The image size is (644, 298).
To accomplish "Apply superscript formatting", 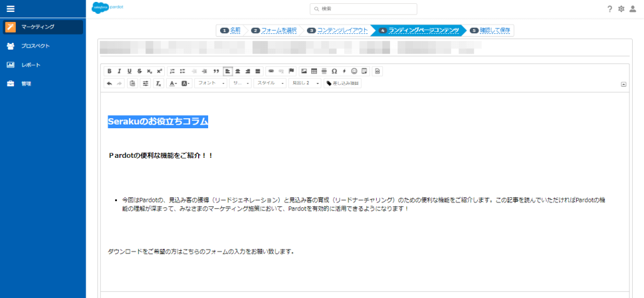I will coord(159,71).
